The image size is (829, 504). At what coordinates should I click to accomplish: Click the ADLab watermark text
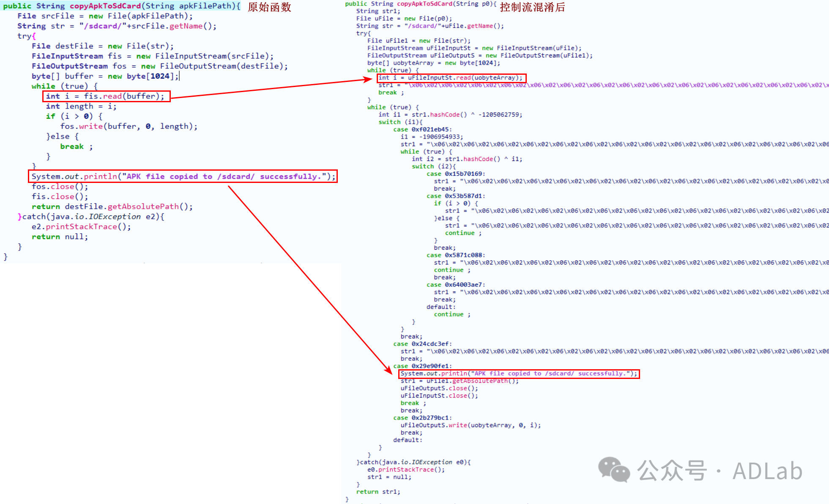pos(767,471)
